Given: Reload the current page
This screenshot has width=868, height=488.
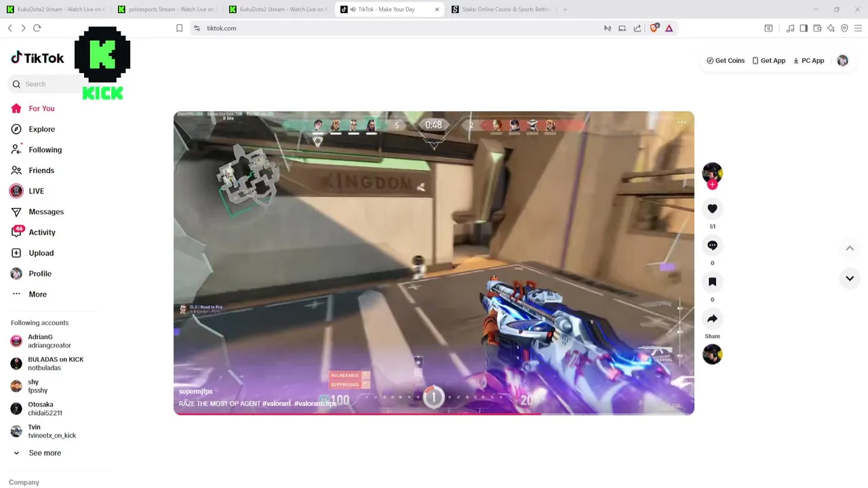Looking at the screenshot, I should click(37, 28).
